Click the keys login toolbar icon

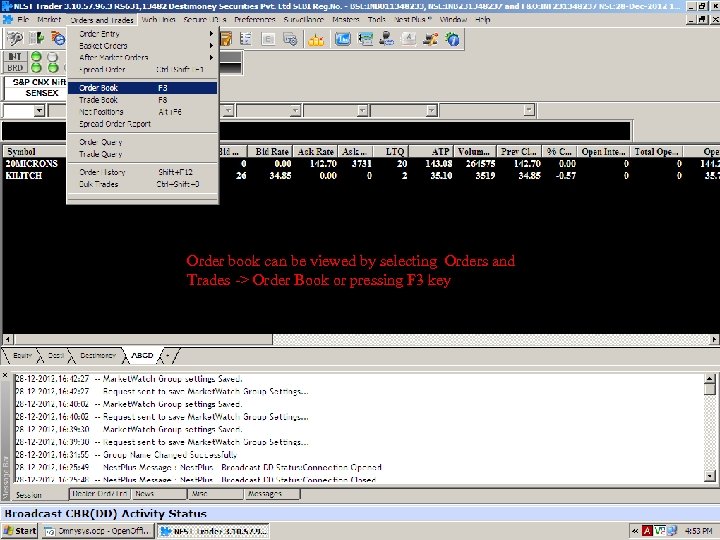[x=14, y=39]
